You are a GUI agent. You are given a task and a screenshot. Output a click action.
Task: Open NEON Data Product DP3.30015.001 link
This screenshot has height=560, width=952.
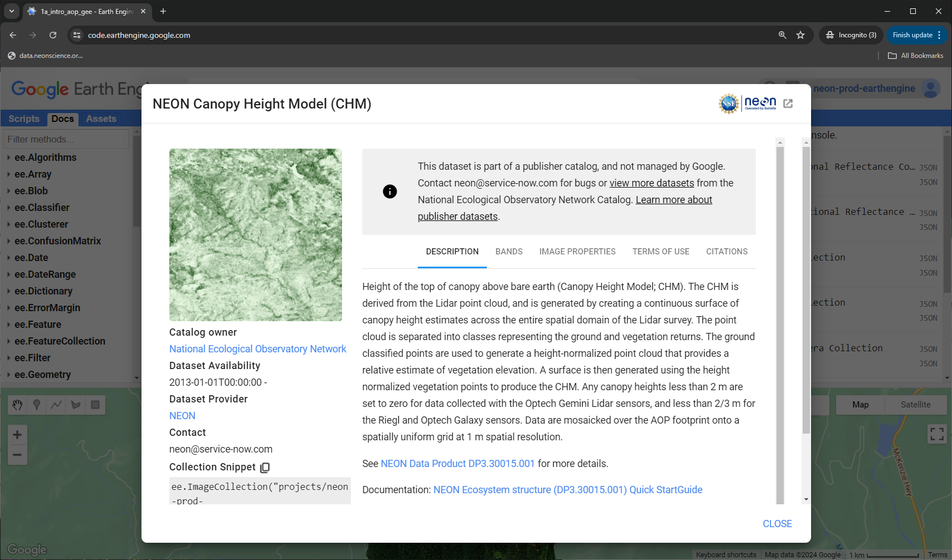pyautogui.click(x=458, y=464)
